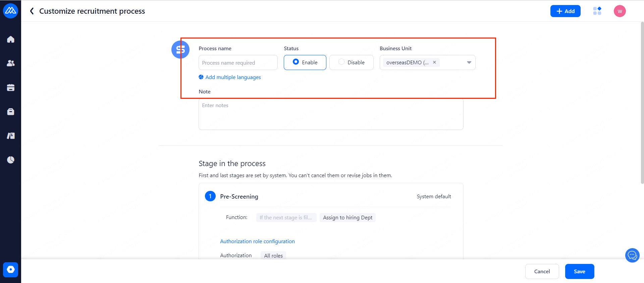Select the Enable status radio button
The image size is (644, 283).
(x=296, y=62)
